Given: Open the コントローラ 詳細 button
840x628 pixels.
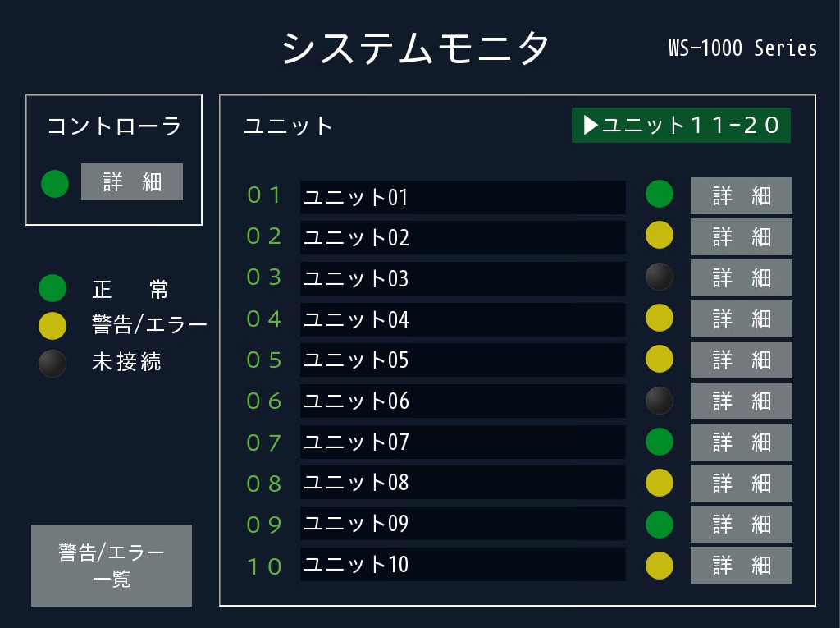Looking at the screenshot, I should [x=132, y=181].
